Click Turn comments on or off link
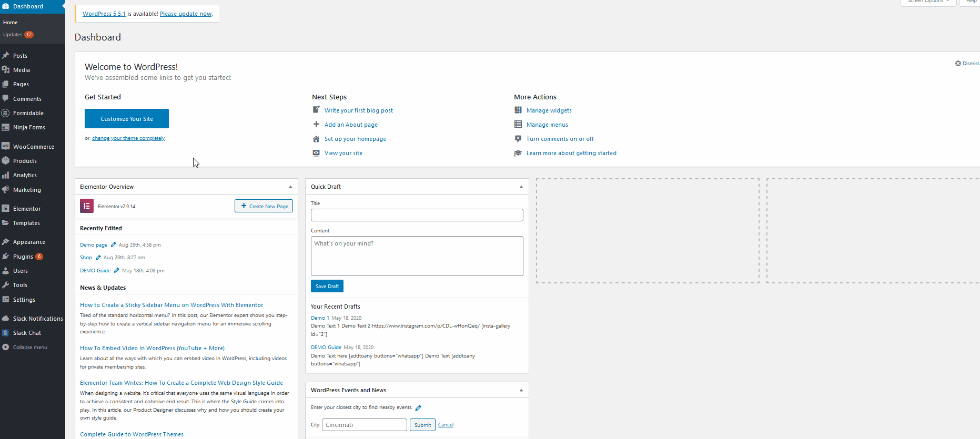 click(560, 139)
